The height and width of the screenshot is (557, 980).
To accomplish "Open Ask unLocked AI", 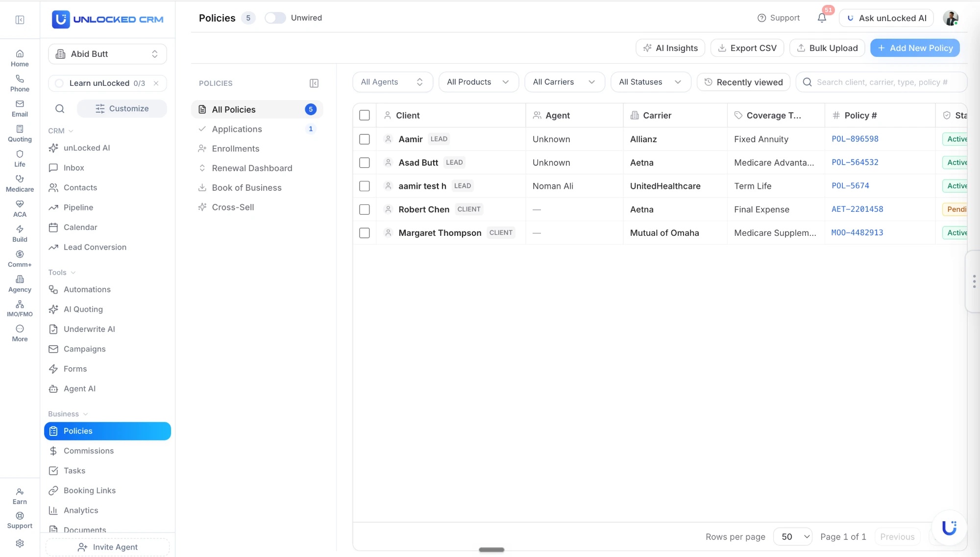I will pos(886,18).
